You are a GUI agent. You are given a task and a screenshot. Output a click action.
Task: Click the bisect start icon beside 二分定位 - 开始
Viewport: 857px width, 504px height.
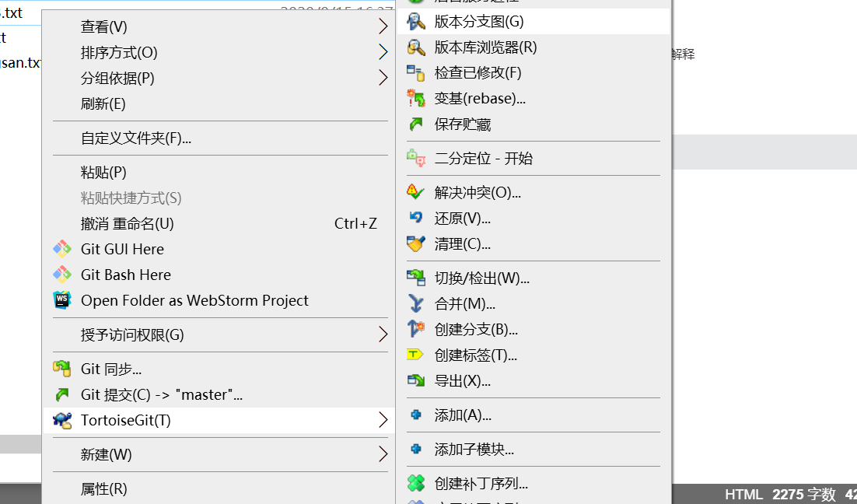416,159
